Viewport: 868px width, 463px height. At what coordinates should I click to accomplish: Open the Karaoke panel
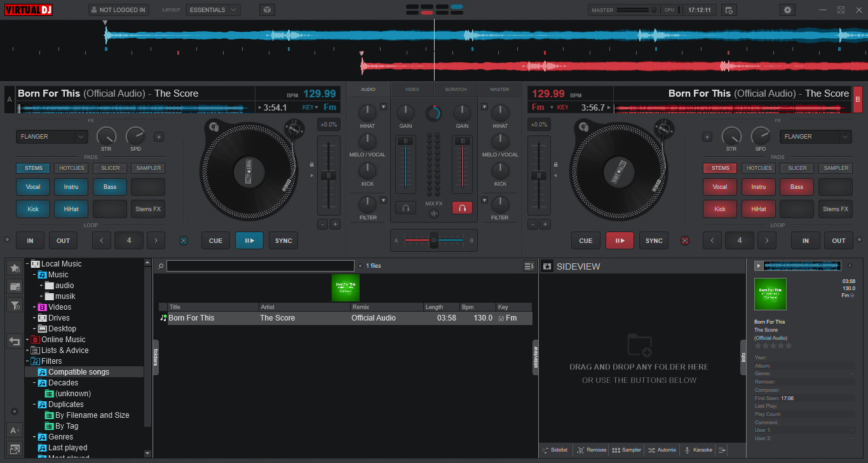[x=698, y=450]
